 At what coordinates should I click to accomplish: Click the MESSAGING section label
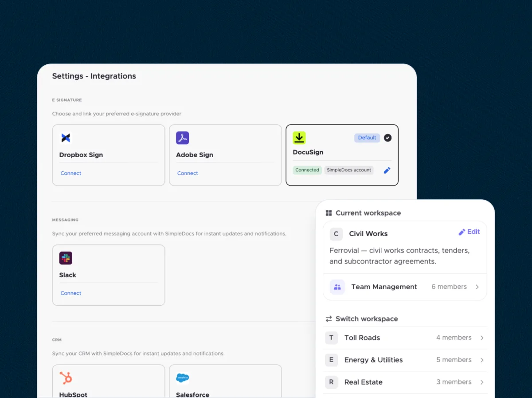[x=65, y=220]
